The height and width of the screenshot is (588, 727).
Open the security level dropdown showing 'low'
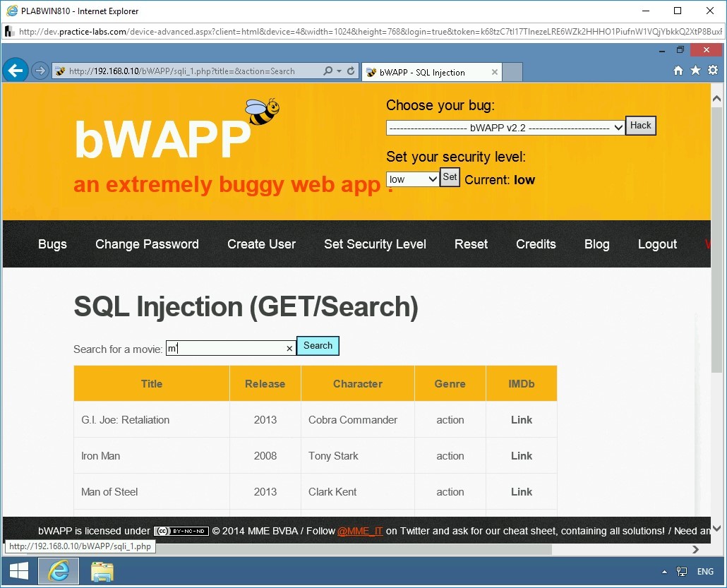pyautogui.click(x=412, y=179)
